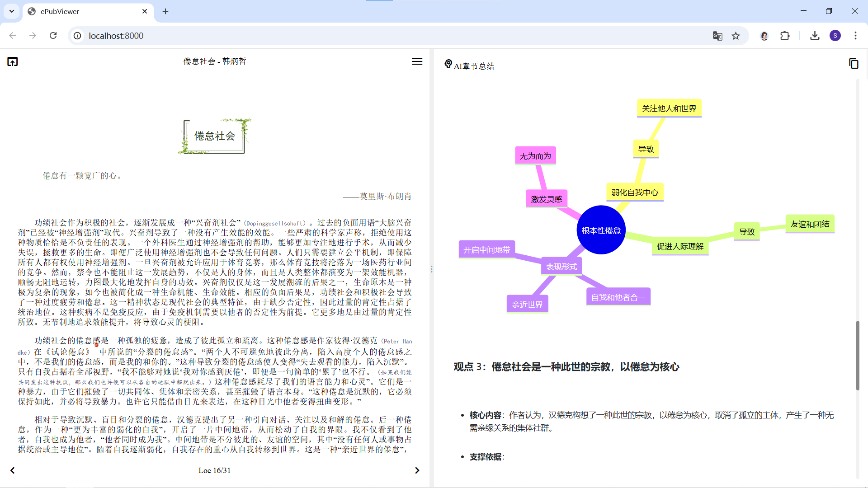Viewport: 868px width, 488px height.
Task: Go to next page arrow
Action: pyautogui.click(x=417, y=470)
